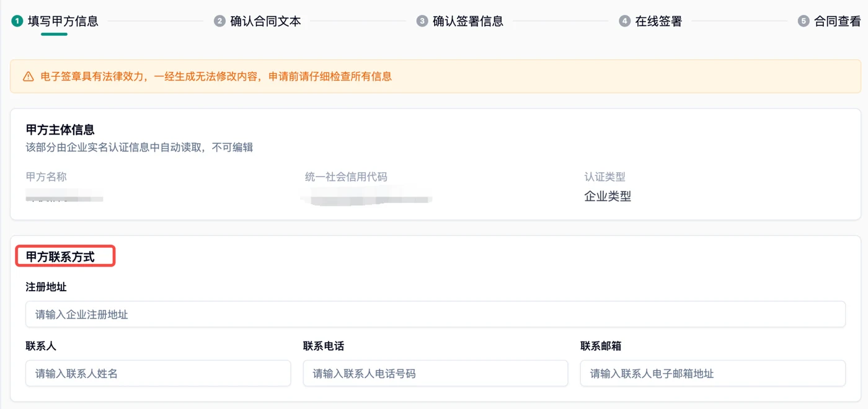Focus the 注册地址 input field
The image size is (868, 409).
pos(435,314)
